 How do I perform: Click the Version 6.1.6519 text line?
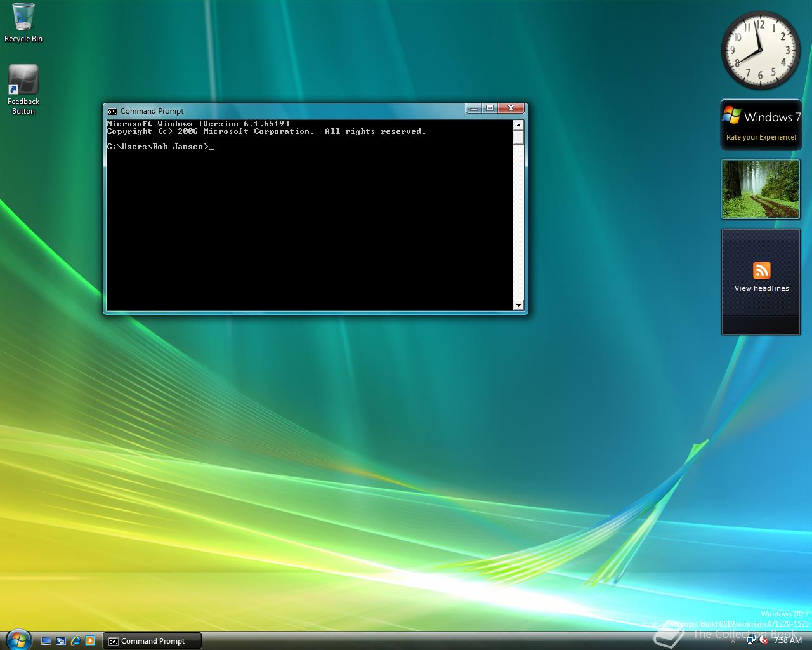199,124
